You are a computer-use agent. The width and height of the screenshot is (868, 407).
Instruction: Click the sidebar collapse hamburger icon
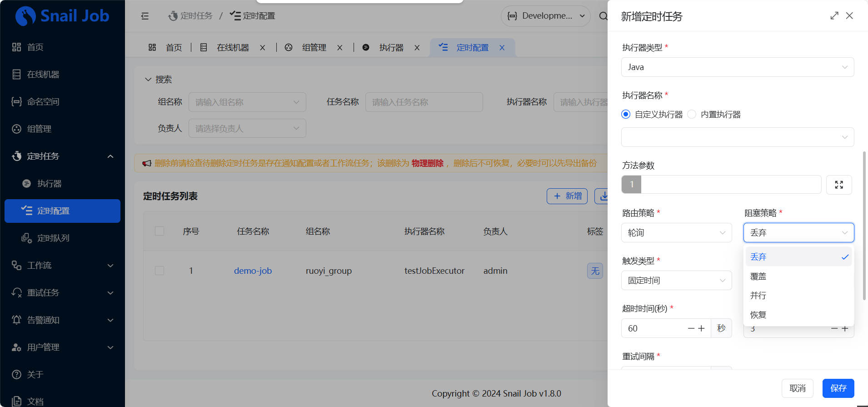point(145,16)
